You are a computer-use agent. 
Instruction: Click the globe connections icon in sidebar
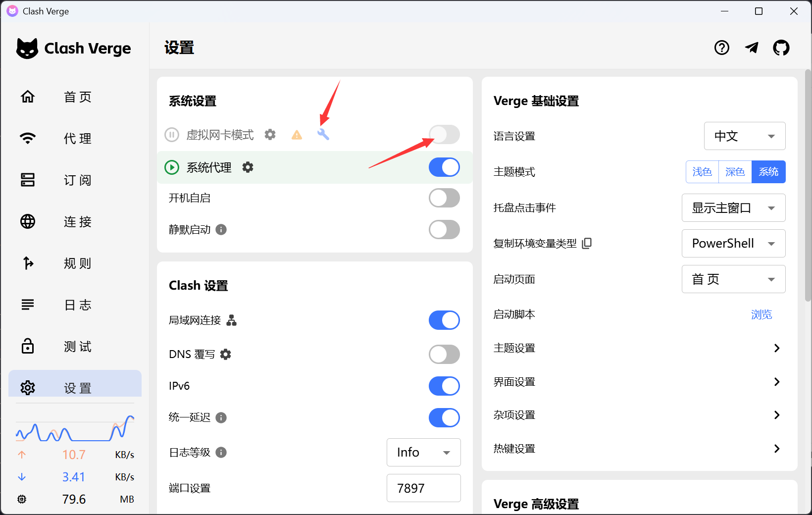[x=28, y=221]
